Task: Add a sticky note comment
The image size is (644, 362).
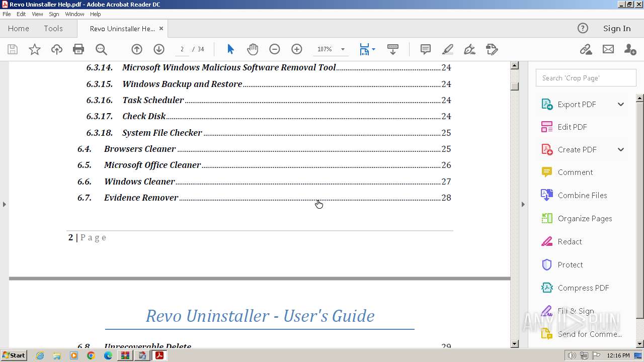Action: click(x=426, y=49)
